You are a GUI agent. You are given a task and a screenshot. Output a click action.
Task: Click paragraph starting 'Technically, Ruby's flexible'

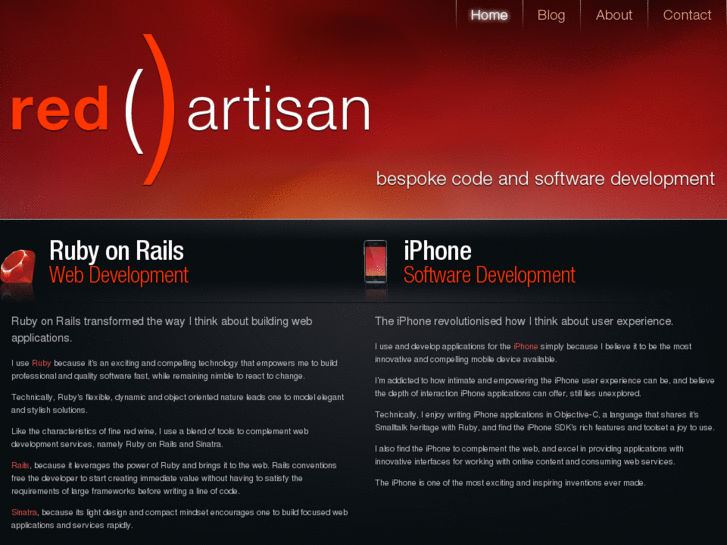(178, 404)
